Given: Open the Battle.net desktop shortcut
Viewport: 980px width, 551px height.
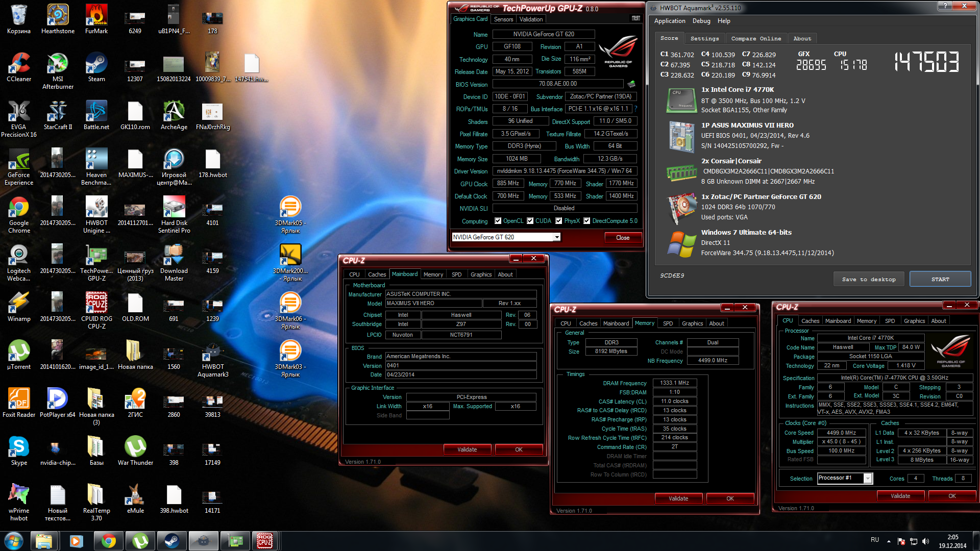Looking at the screenshot, I should point(96,115).
